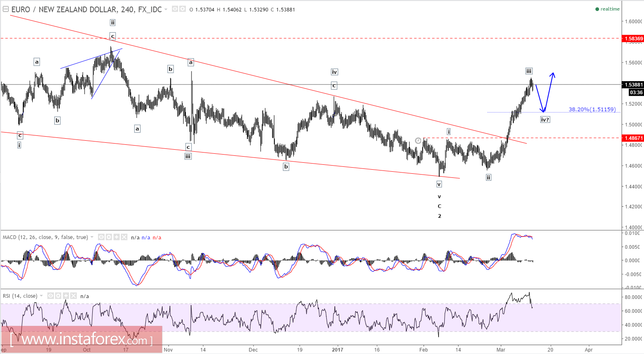This screenshot has height=354, width=644.
Task: Click the wave label 2 under v C
Action: 439,216
